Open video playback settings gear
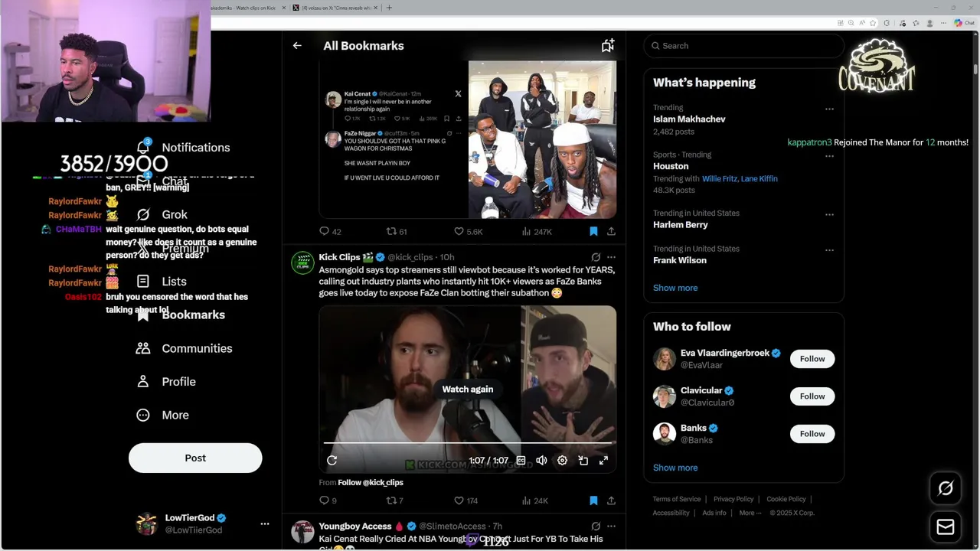980x551 pixels. tap(562, 460)
